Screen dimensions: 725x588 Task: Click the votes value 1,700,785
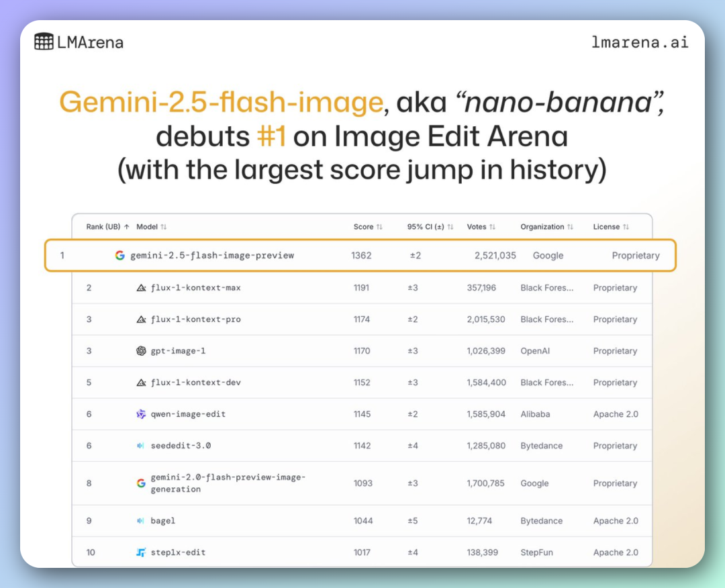point(485,483)
